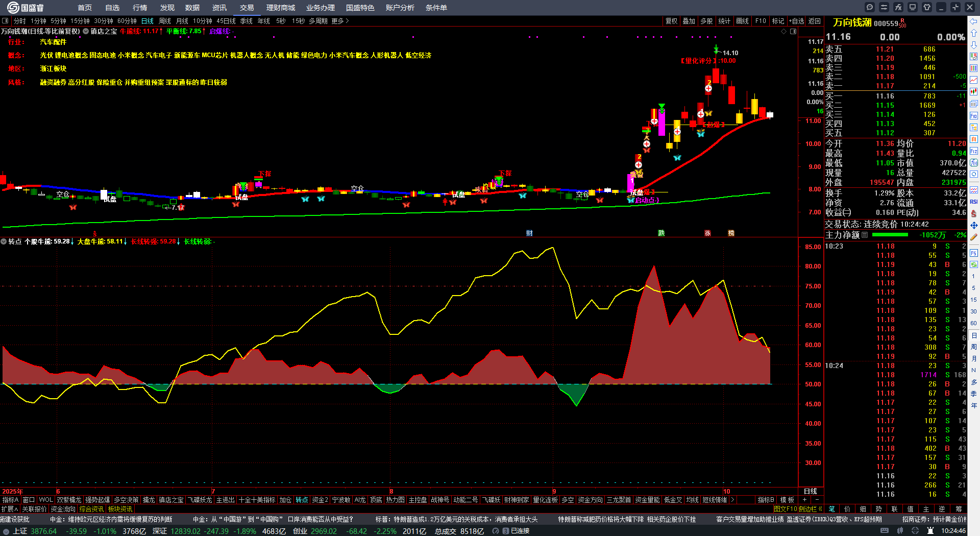This screenshot has height=536, width=980.
Task: Click the 画线 drawing button
Action: (x=743, y=21)
